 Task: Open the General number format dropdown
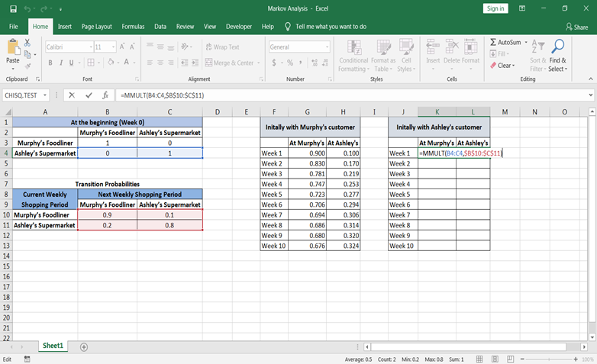327,47
